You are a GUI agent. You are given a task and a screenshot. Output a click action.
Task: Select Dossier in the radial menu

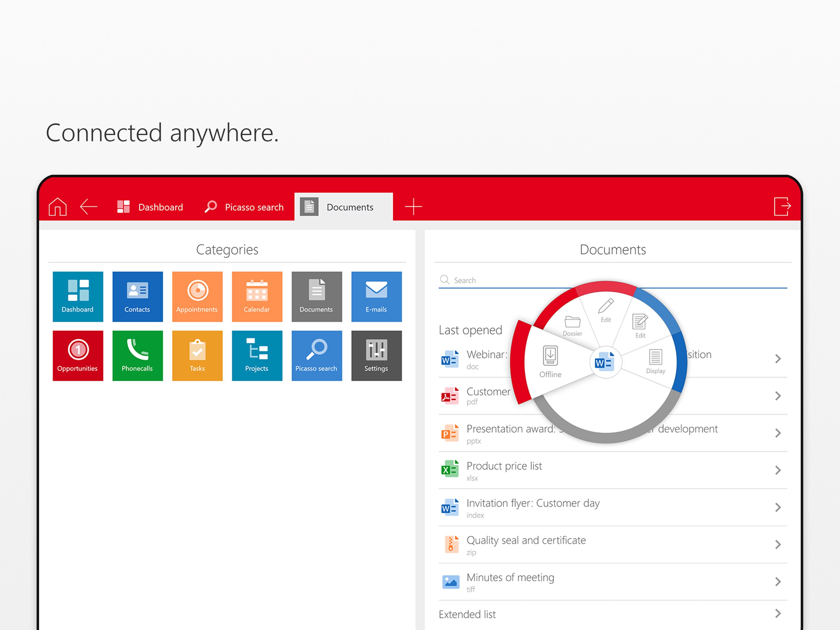coord(572,326)
